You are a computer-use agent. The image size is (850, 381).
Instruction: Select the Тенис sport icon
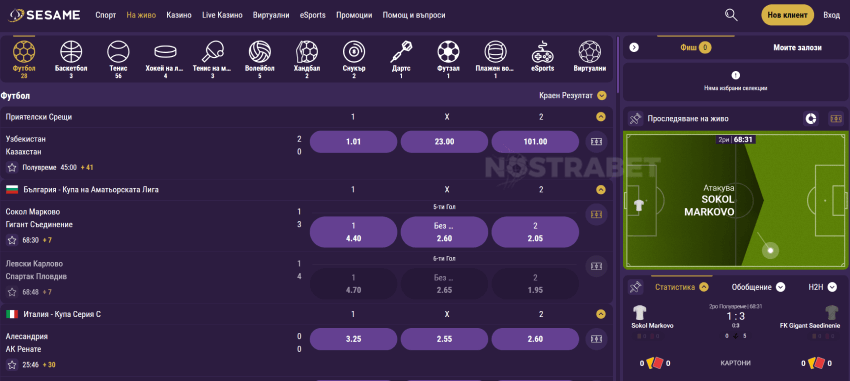point(118,52)
